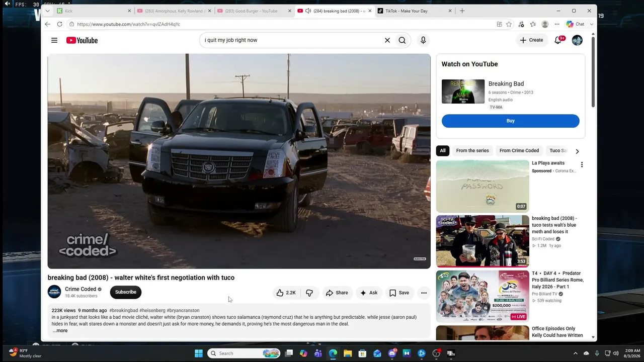The image size is (644, 362).
Task: Like the video with thumbs up
Action: click(x=286, y=293)
